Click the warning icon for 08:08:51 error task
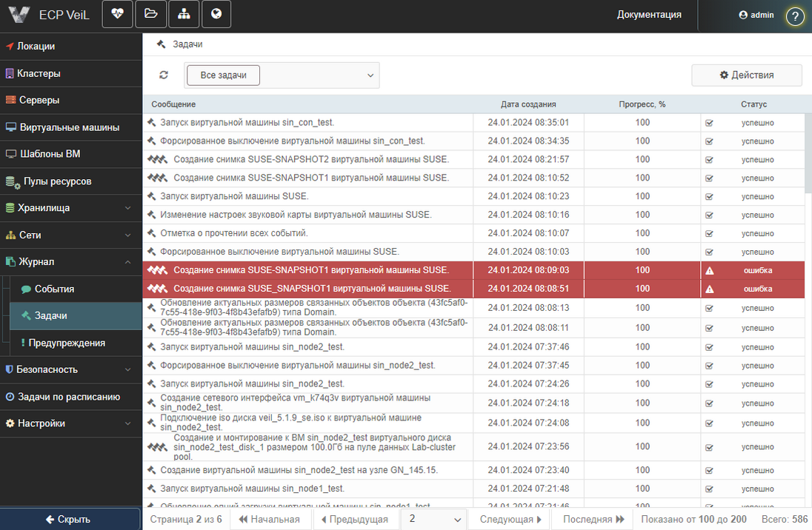 tap(710, 289)
